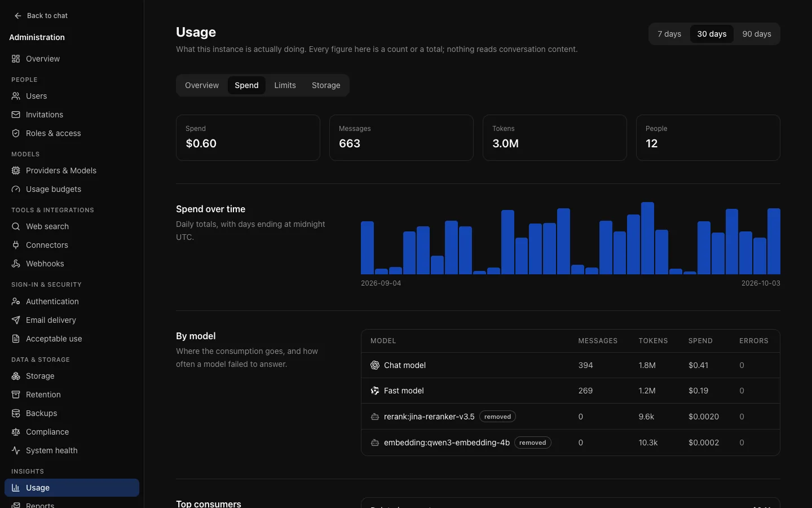The height and width of the screenshot is (508, 812).
Task: Click the rerank:jina-reranker-v3.5 model name
Action: (x=429, y=417)
